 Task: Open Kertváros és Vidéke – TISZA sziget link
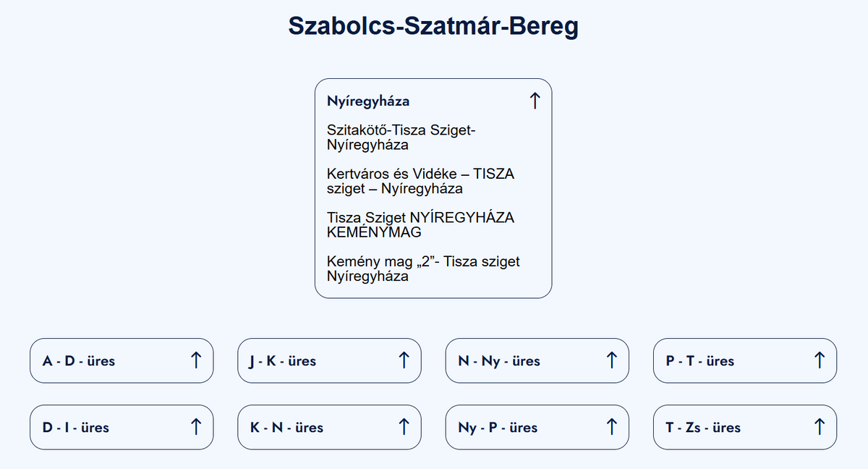[420, 182]
